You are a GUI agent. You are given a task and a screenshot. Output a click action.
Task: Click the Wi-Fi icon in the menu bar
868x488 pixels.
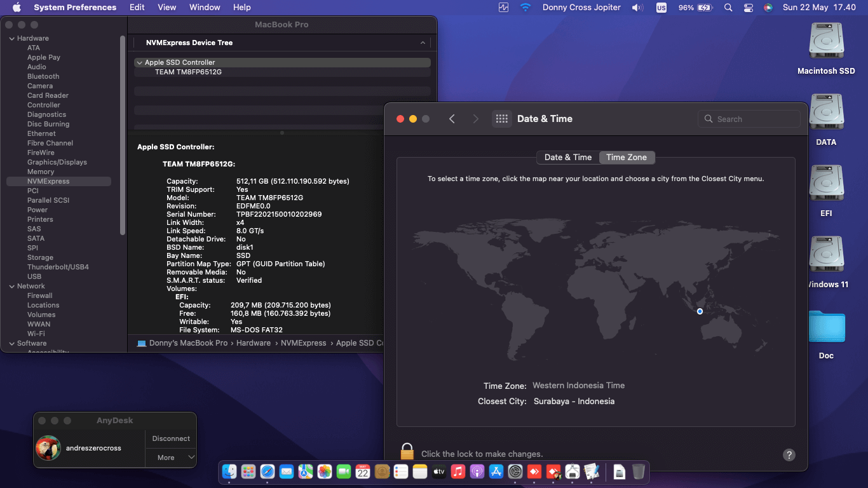(x=526, y=8)
